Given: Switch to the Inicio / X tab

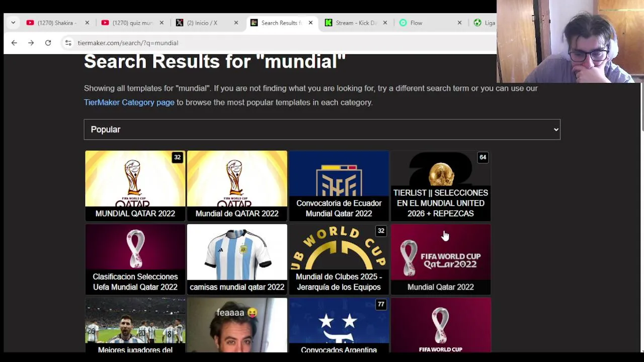Looking at the screenshot, I should [x=207, y=23].
